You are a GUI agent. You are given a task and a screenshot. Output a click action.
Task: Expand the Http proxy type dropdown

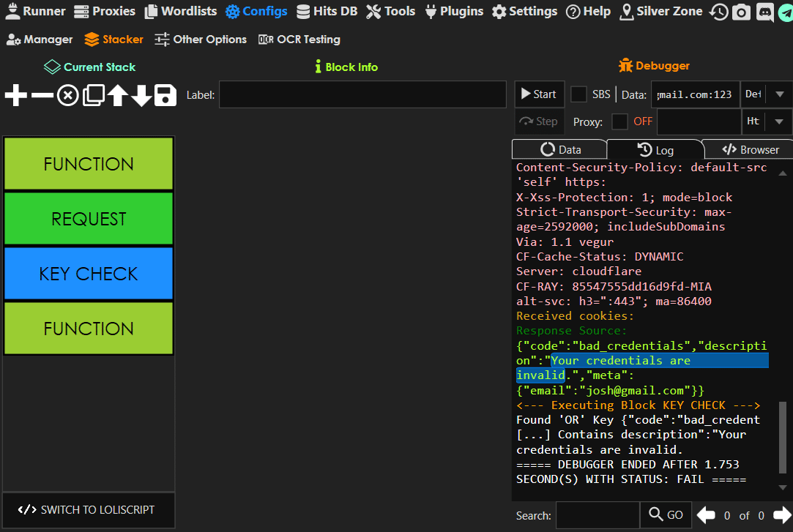(779, 121)
